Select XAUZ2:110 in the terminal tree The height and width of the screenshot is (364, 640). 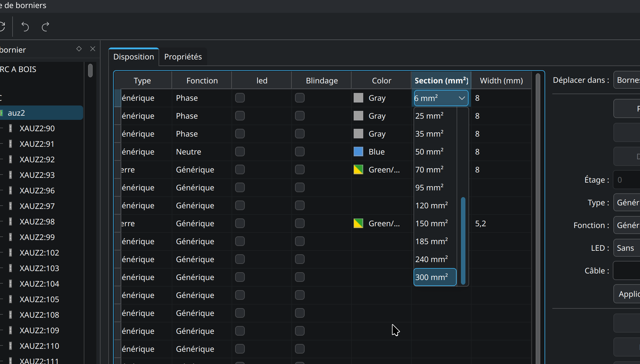(39, 346)
